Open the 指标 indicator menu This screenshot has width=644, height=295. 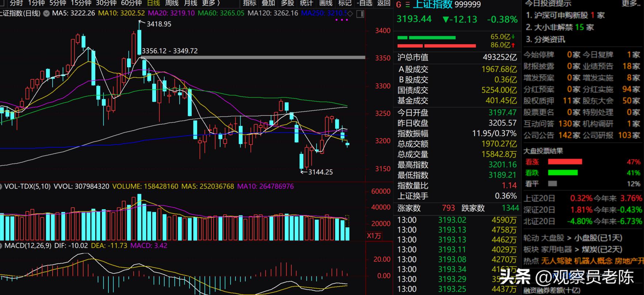(250, 3)
